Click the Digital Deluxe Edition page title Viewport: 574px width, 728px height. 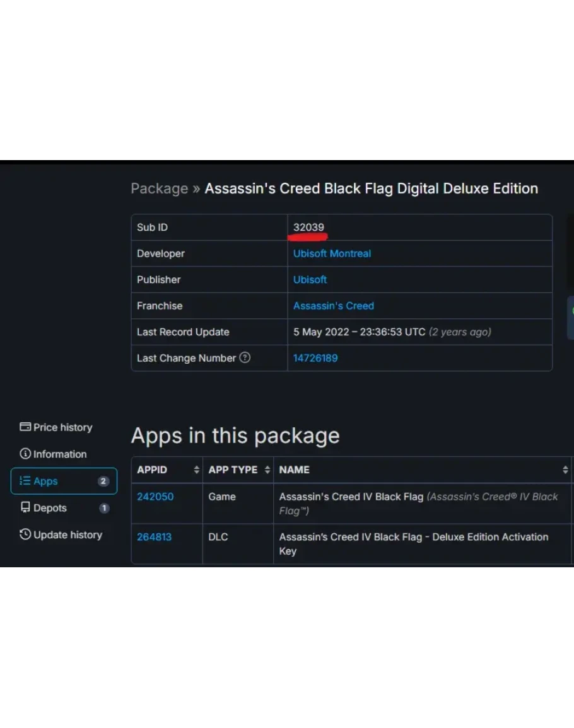point(371,188)
